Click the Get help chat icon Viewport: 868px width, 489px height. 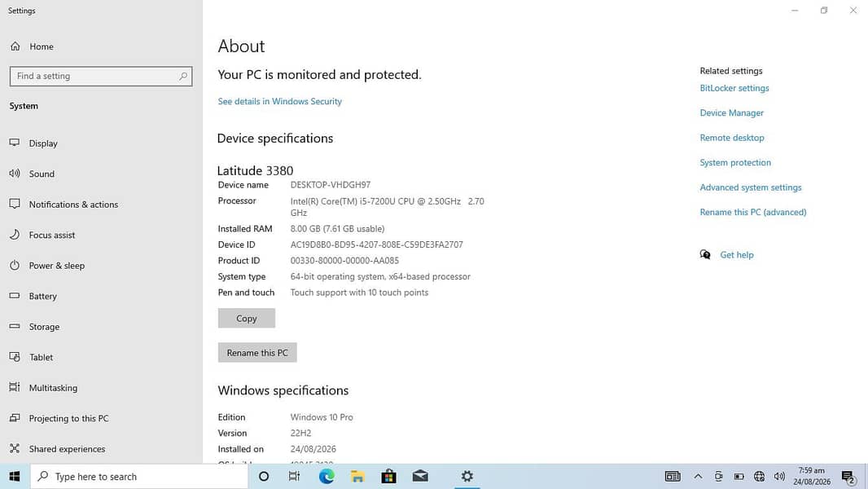coord(705,255)
